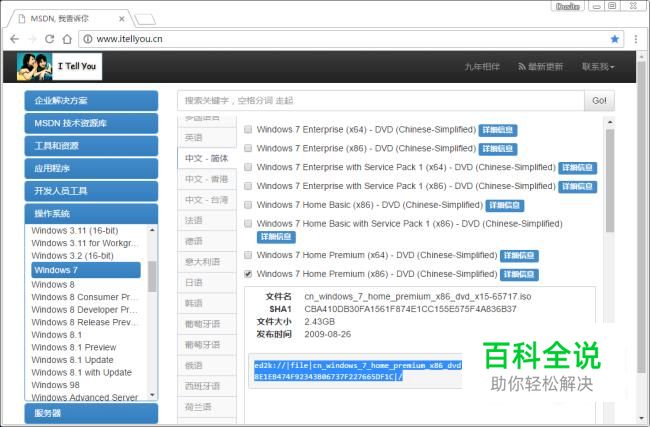Check Home Basic with Service Pack 1 checkbox
The height and width of the screenshot is (427, 650).
[x=248, y=224]
